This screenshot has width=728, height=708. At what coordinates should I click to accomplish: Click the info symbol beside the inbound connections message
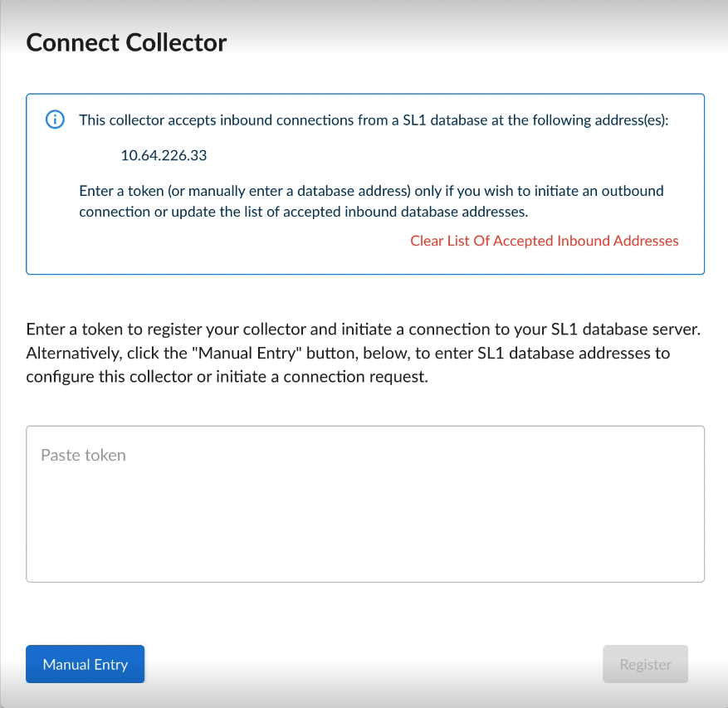(54, 120)
